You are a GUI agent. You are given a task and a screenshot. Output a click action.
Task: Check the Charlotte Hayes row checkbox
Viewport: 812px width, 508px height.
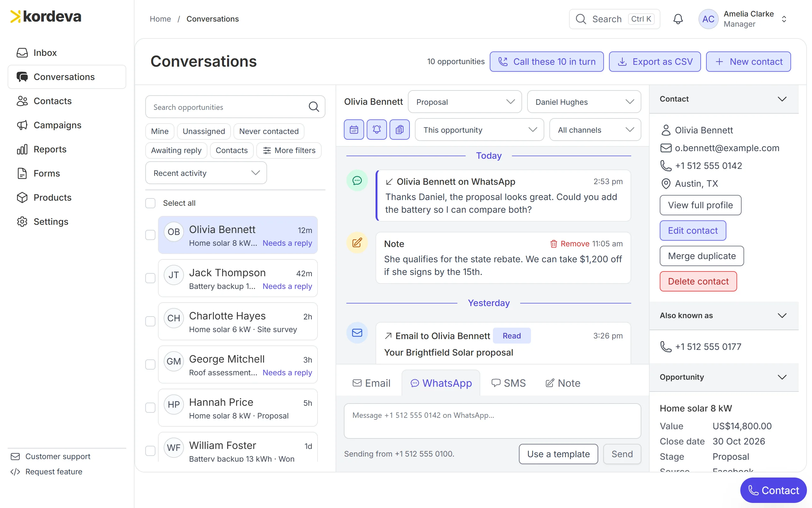pyautogui.click(x=150, y=321)
